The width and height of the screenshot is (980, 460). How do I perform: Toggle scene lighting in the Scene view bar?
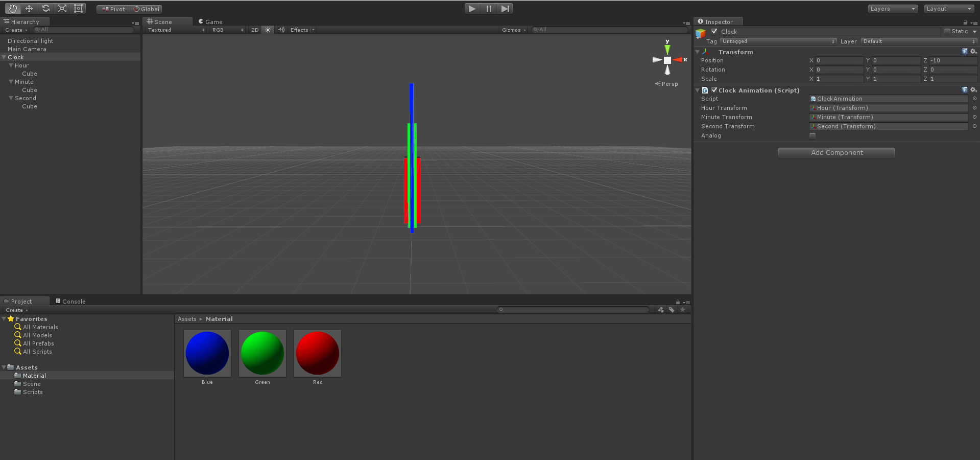click(x=268, y=30)
